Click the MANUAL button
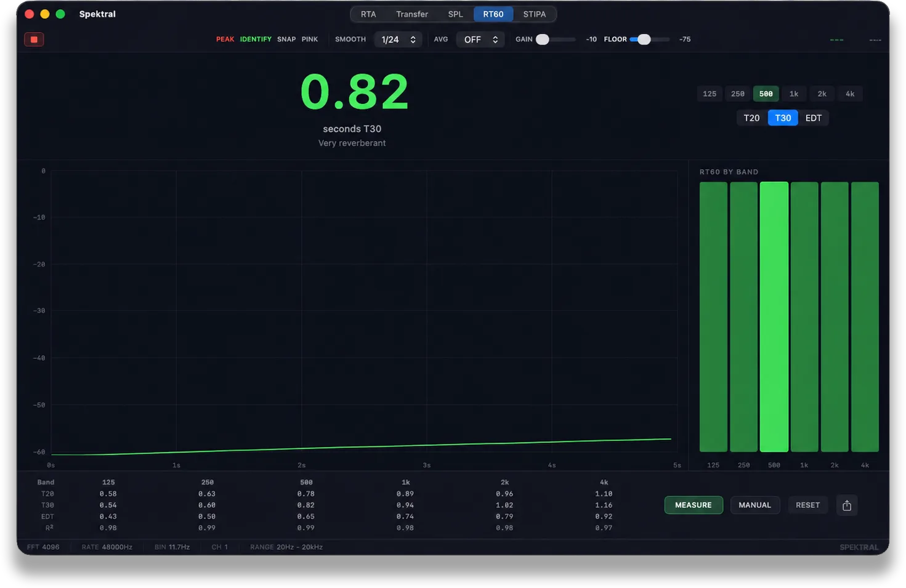 (x=755, y=505)
